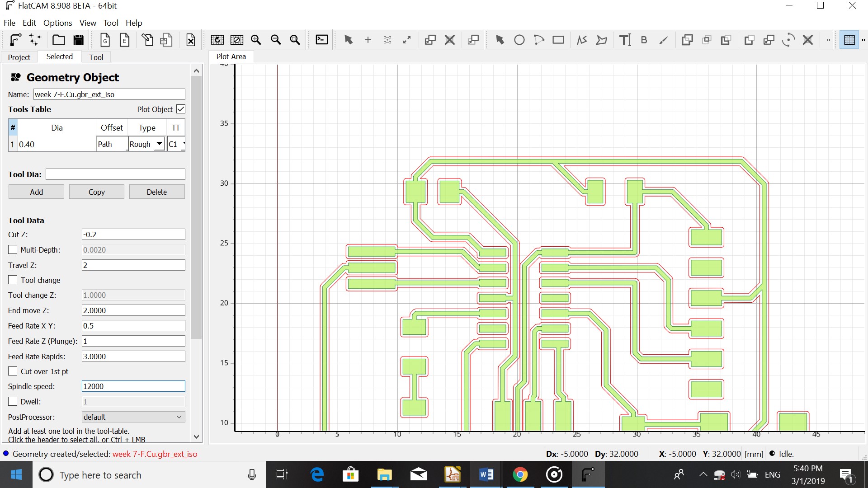Select the rectangle drawing tool
868x488 pixels.
click(558, 40)
